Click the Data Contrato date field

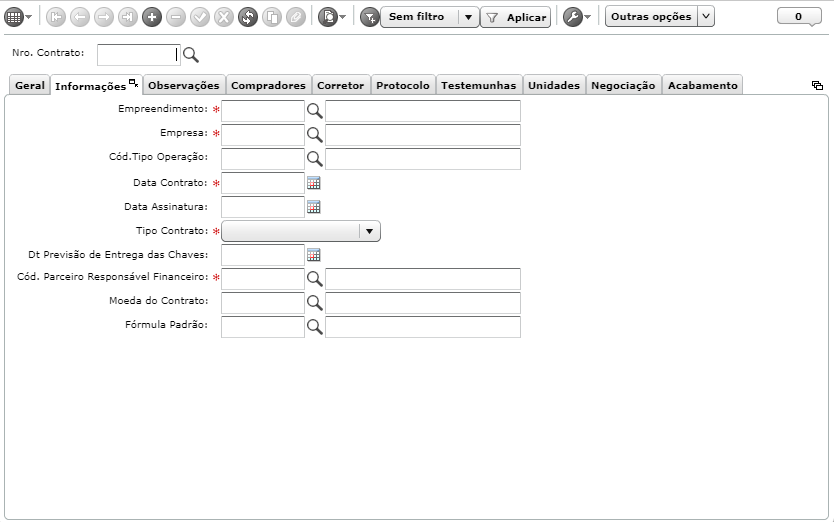263,183
